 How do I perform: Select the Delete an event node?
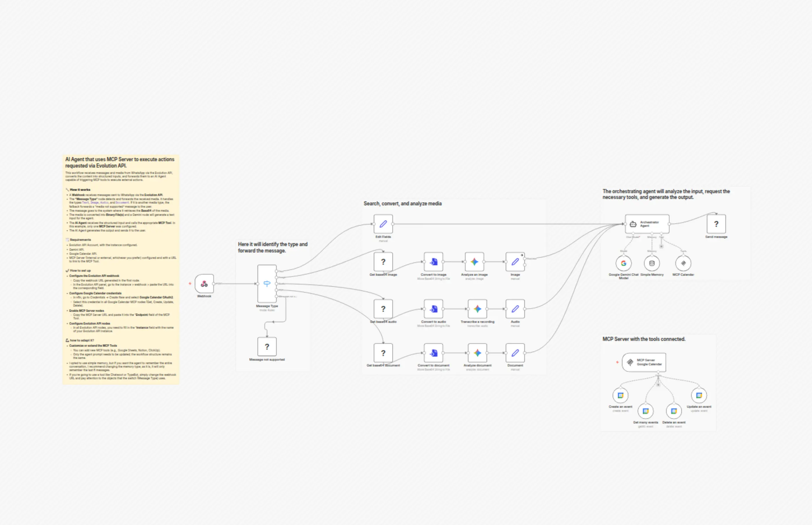pos(674,411)
